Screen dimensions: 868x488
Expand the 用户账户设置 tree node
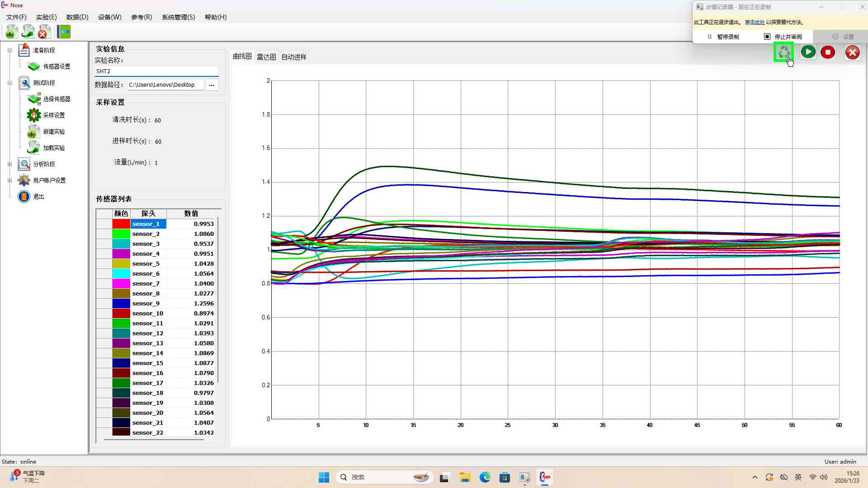point(9,180)
